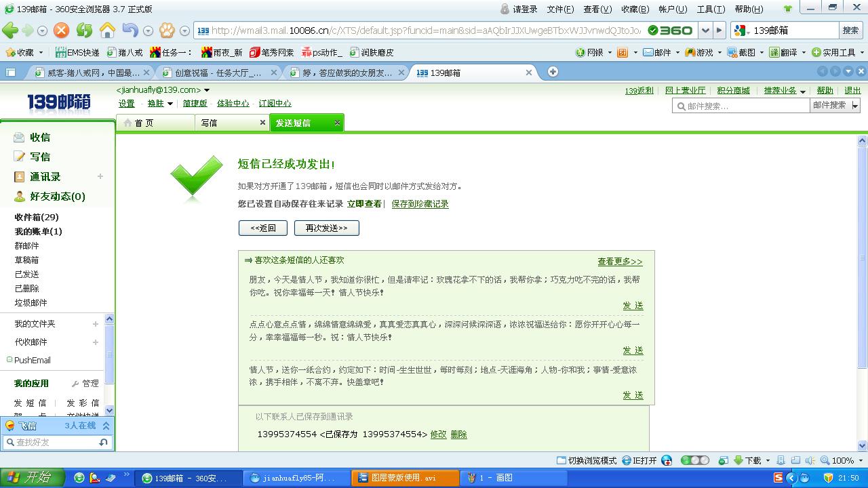
Task: Click the 网银 online banking tool
Action: [589, 52]
